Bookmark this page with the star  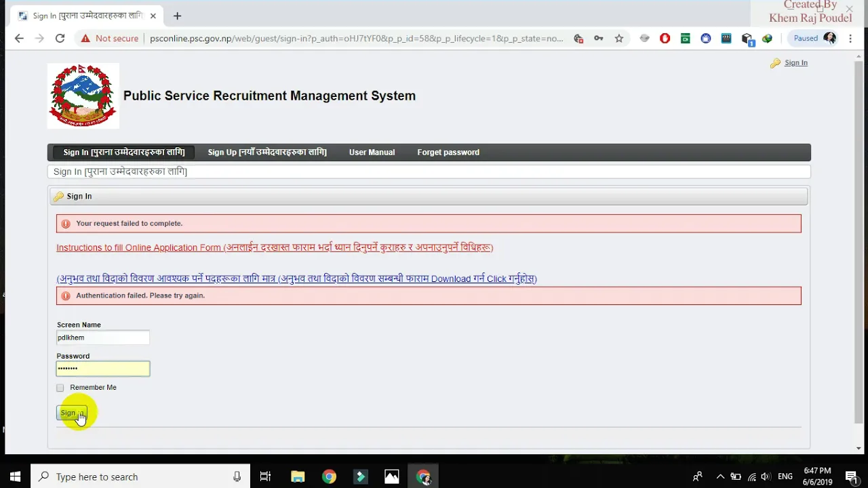pos(619,39)
